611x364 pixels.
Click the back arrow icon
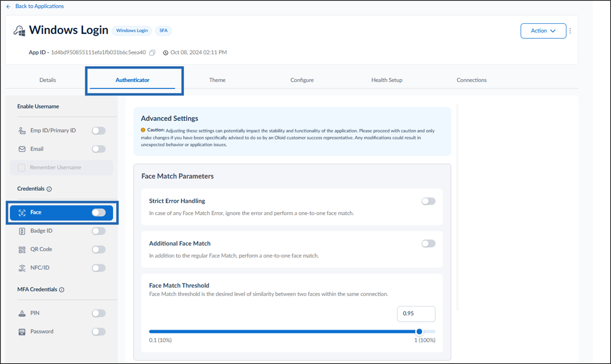point(8,6)
